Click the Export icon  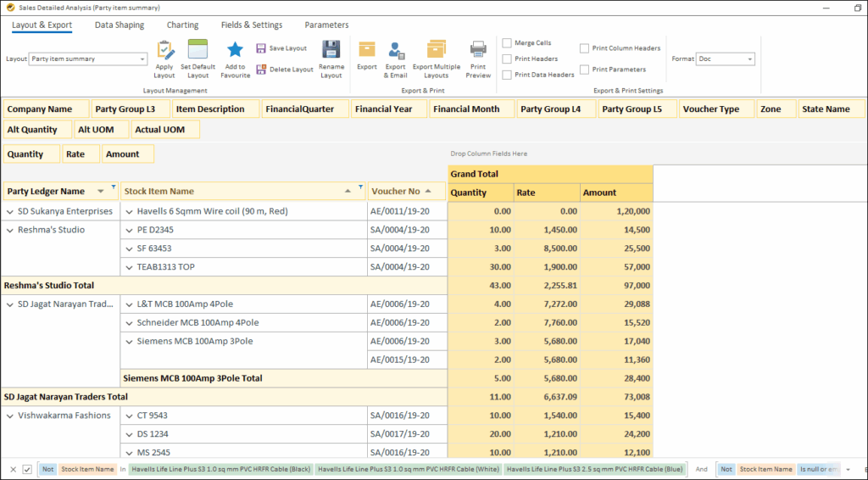(367, 51)
